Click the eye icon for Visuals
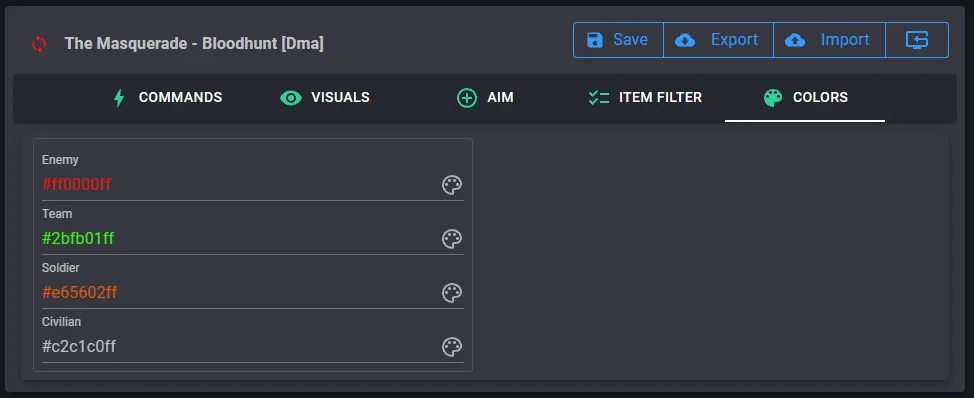The height and width of the screenshot is (398, 974). pyautogui.click(x=291, y=97)
